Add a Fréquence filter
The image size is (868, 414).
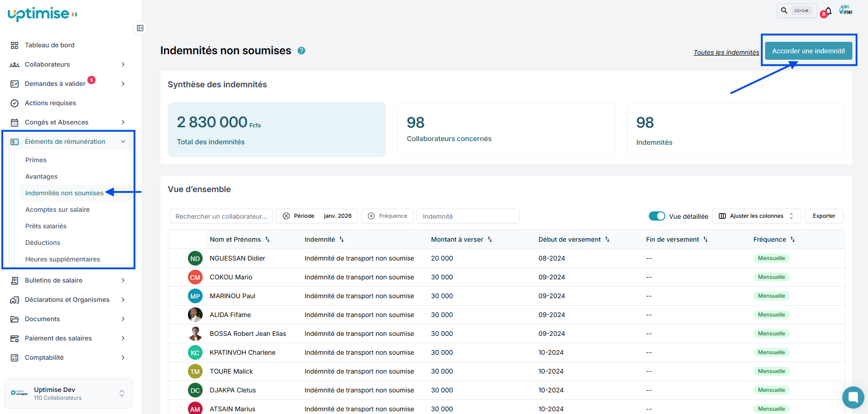[x=387, y=216]
